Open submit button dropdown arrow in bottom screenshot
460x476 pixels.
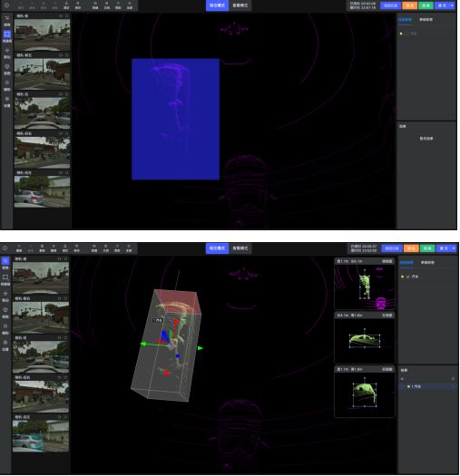point(454,248)
